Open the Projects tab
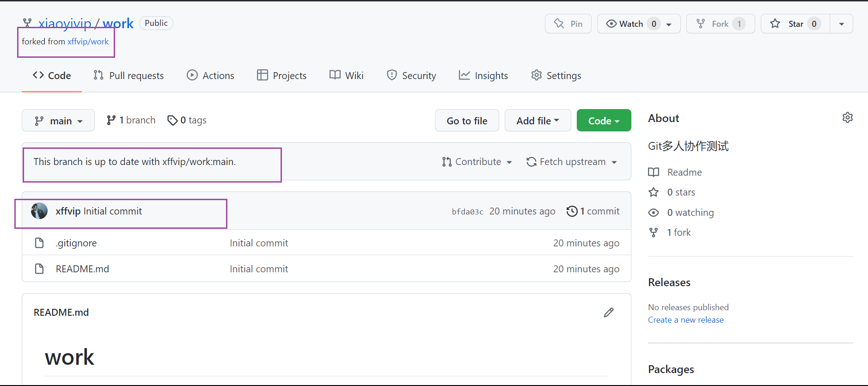868x386 pixels. click(x=281, y=75)
